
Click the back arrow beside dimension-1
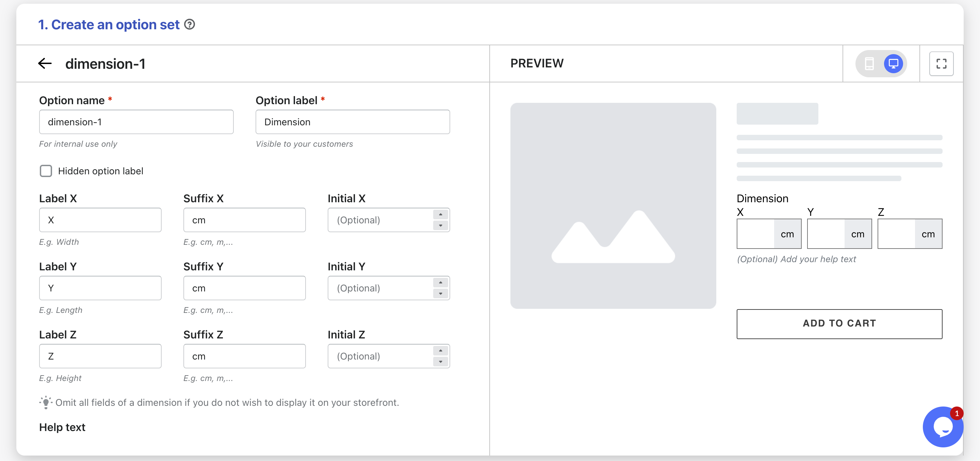pyautogui.click(x=45, y=64)
